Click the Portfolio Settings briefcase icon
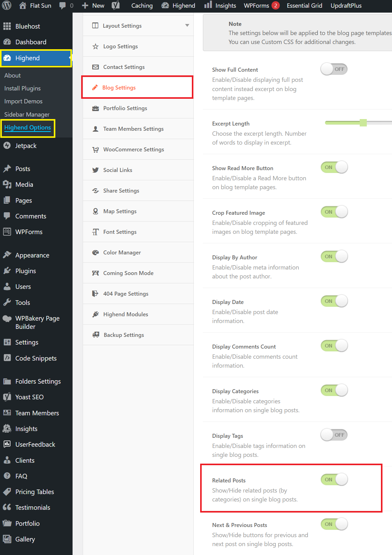This screenshot has height=555, width=392. click(x=96, y=108)
